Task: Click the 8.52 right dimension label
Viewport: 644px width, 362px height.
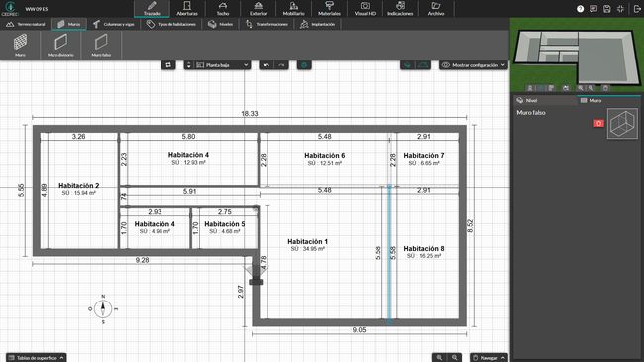Action: click(x=471, y=226)
